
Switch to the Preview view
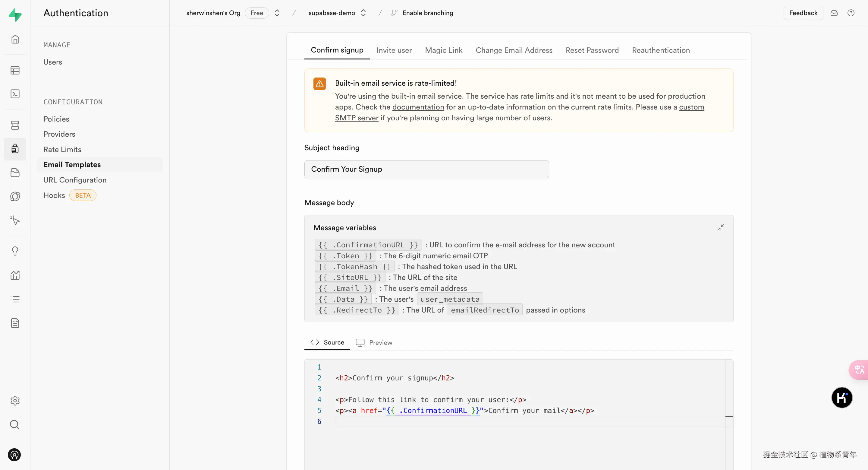[x=374, y=343]
